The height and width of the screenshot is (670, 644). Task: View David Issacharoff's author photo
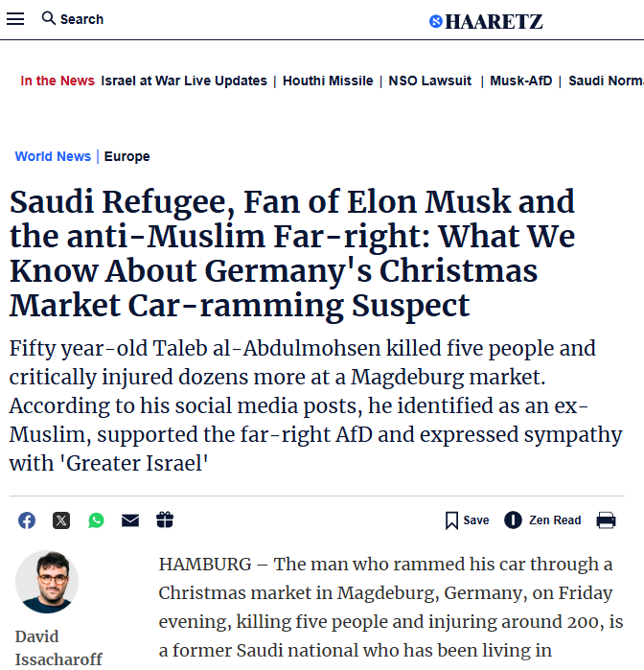pyautogui.click(x=47, y=582)
